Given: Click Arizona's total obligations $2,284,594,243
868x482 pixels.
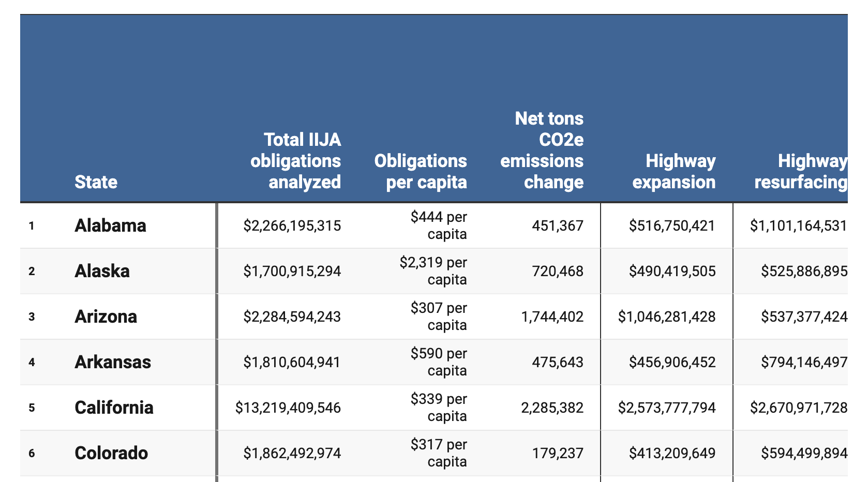Looking at the screenshot, I should (x=292, y=317).
